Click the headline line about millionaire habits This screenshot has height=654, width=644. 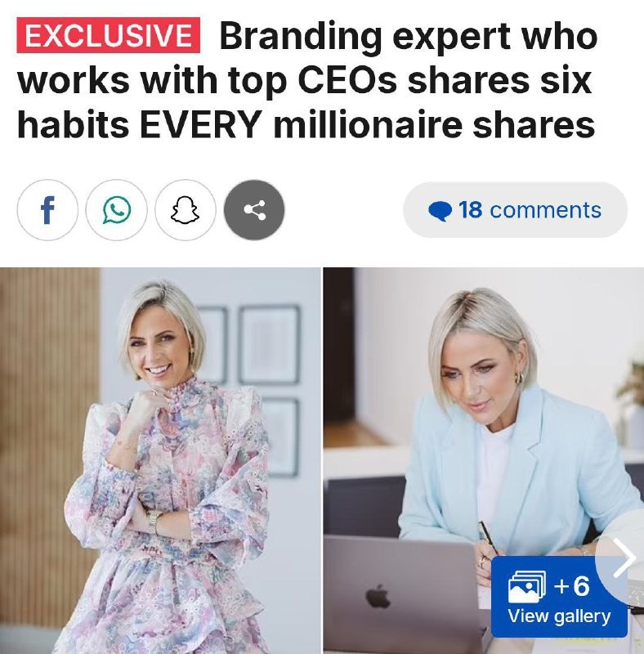click(x=306, y=124)
